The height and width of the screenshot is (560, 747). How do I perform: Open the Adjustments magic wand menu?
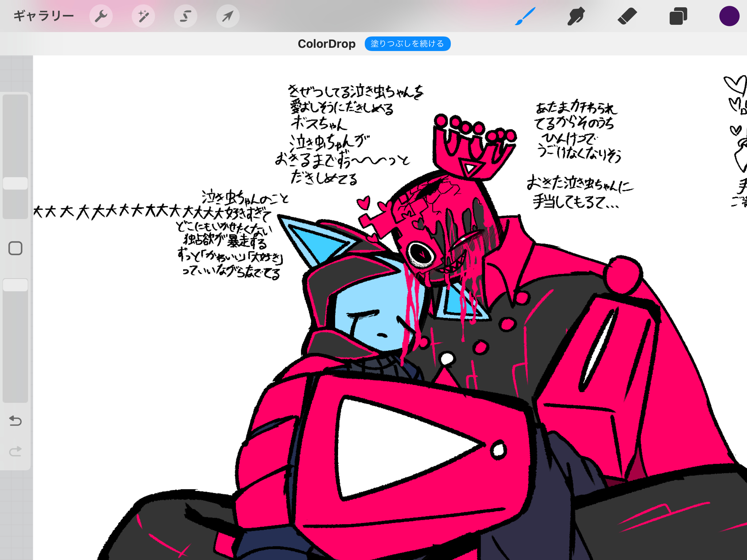(143, 16)
